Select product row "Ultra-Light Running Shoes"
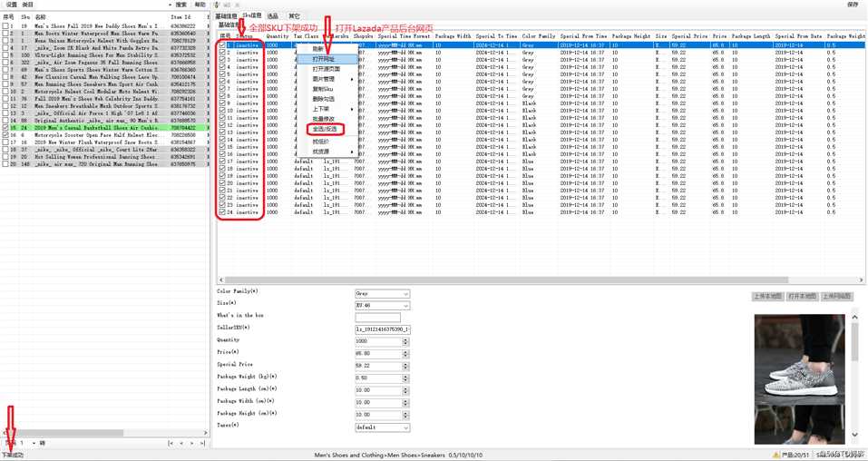The height and width of the screenshot is (461, 868). (105, 54)
